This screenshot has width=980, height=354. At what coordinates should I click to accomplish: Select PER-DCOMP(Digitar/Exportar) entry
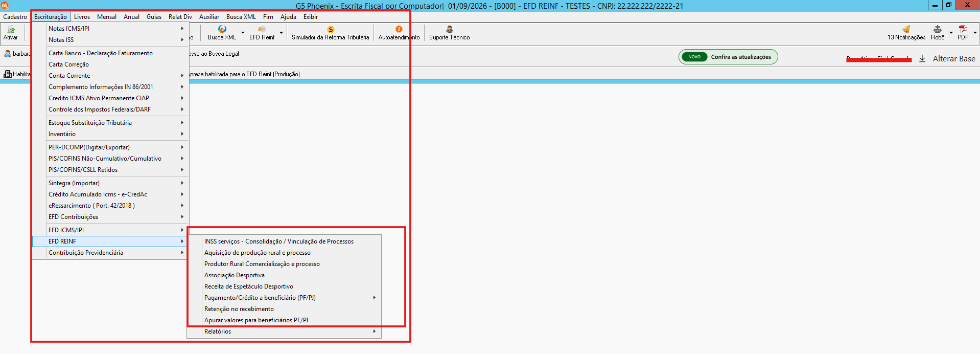tap(110, 147)
